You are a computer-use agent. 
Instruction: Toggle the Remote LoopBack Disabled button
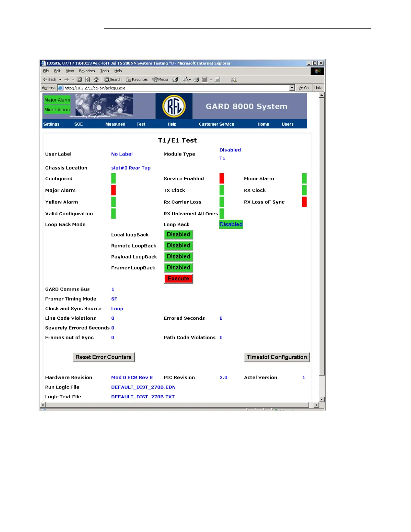pyautogui.click(x=179, y=246)
